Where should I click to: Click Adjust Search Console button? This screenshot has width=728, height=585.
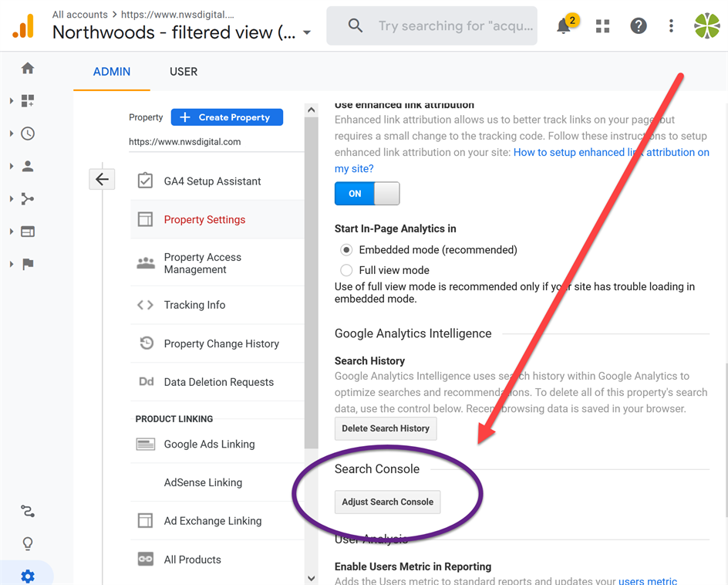click(x=387, y=502)
